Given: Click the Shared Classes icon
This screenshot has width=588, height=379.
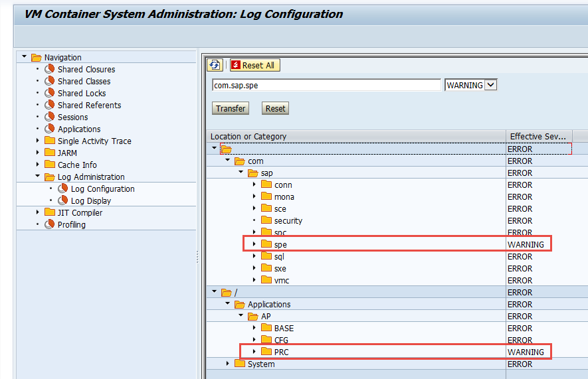Looking at the screenshot, I should [x=49, y=81].
